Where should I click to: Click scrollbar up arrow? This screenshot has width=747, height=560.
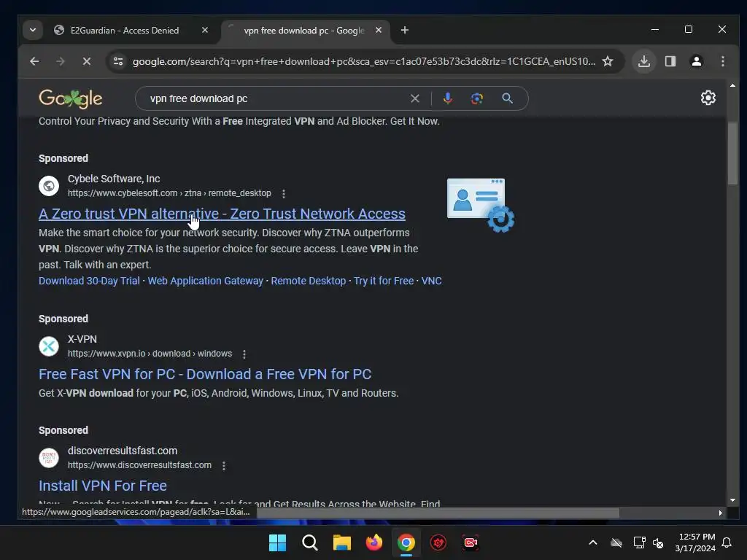tap(732, 85)
